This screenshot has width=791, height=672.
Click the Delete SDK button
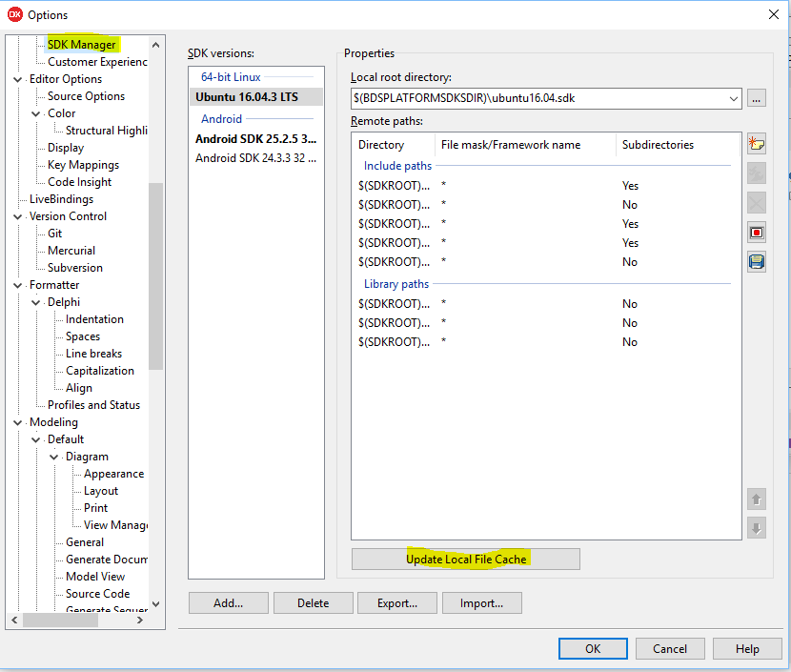(314, 602)
